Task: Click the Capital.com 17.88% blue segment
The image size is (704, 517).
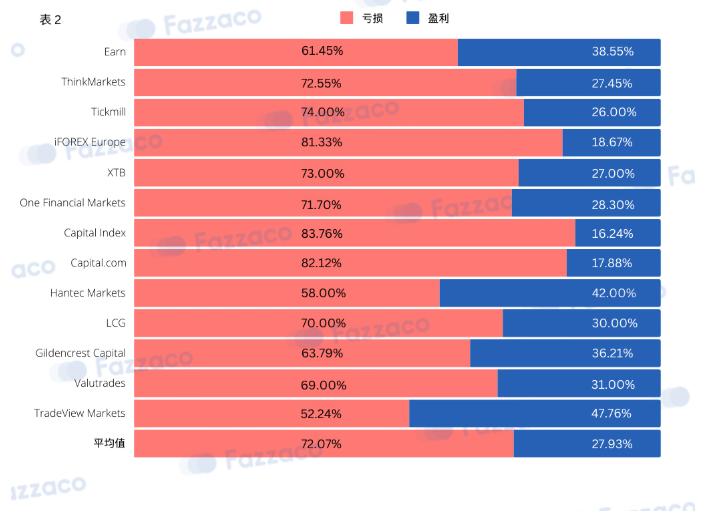Action: 614,263
